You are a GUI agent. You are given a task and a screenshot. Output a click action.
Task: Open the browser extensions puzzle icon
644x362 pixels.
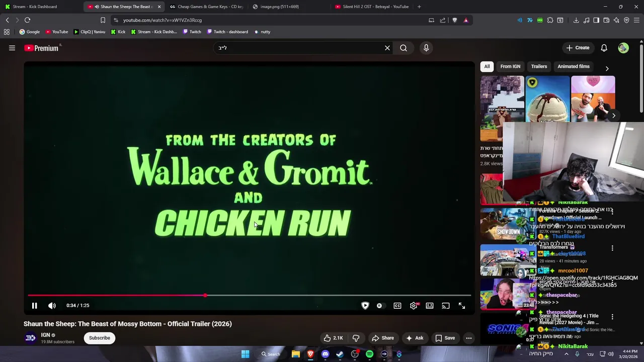(550, 20)
